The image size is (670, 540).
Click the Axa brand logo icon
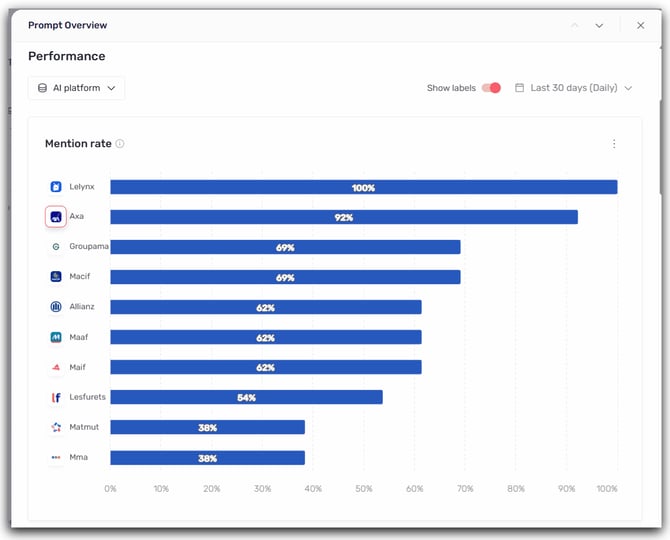(56, 217)
